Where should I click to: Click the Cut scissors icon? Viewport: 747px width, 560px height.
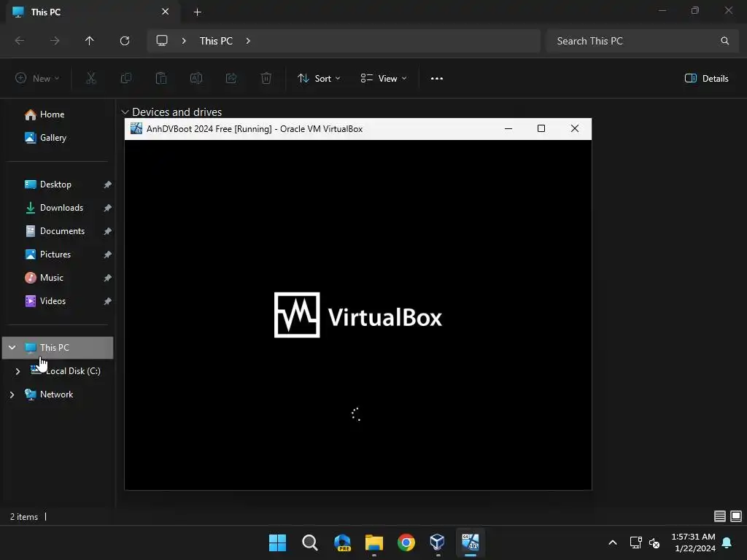click(x=91, y=79)
